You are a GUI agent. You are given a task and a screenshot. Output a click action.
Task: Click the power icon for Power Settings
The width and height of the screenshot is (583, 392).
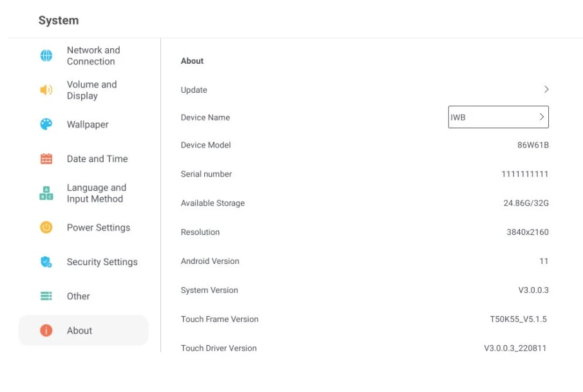click(46, 227)
